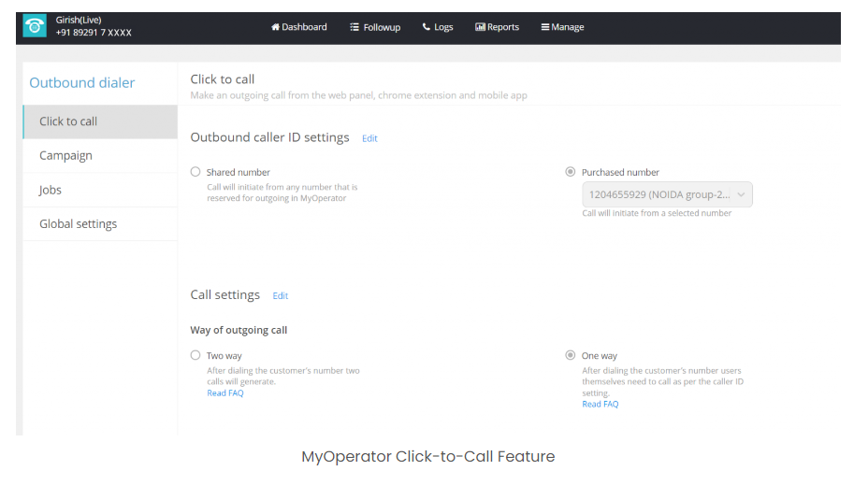Click the Manage hamburger icon
Image resolution: width=868 pixels, height=485 pixels.
[544, 27]
